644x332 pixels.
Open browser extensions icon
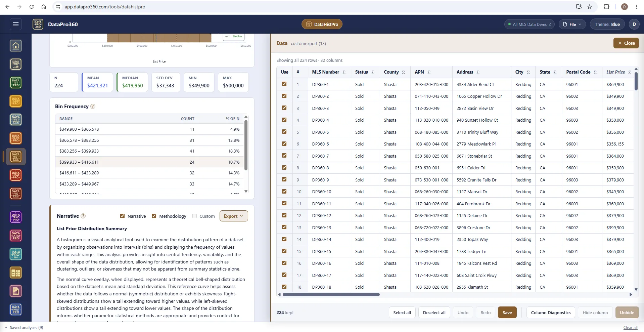(x=606, y=7)
